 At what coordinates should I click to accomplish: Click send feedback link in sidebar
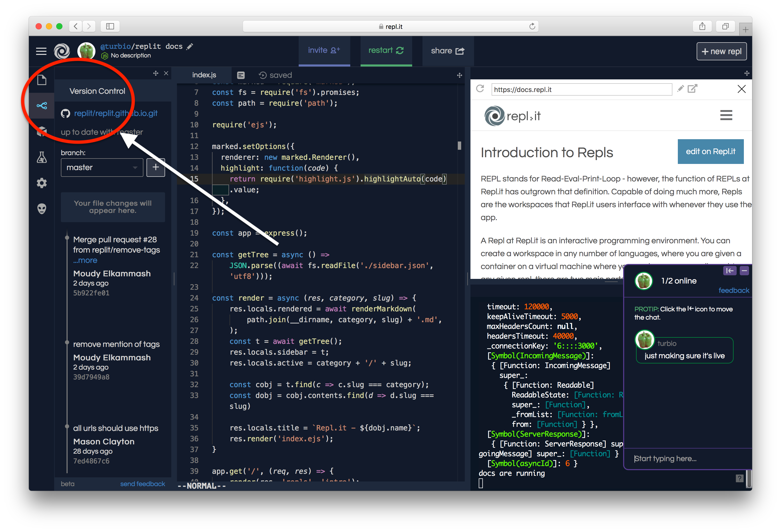click(x=142, y=484)
